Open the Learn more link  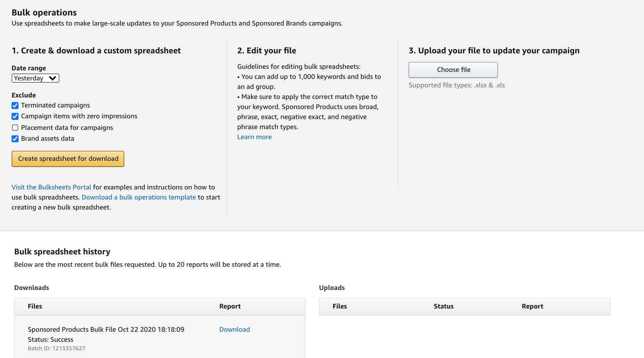tap(254, 137)
